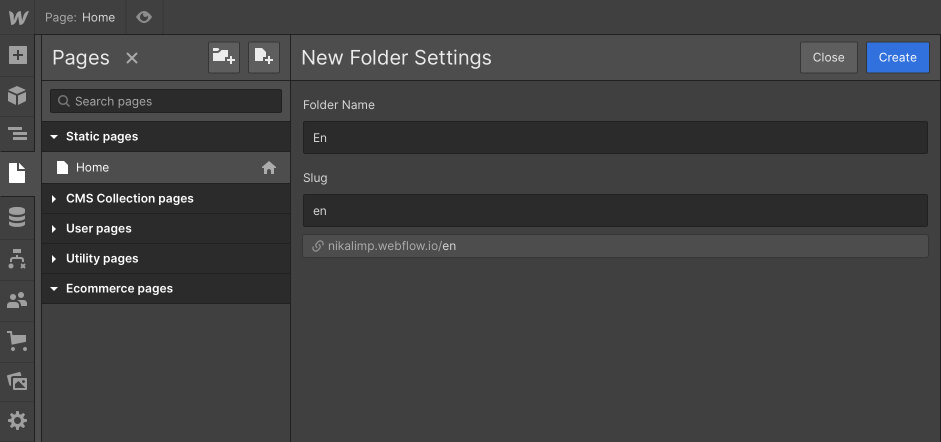Click the Folder Name input field
This screenshot has width=941, height=442.
[x=615, y=138]
